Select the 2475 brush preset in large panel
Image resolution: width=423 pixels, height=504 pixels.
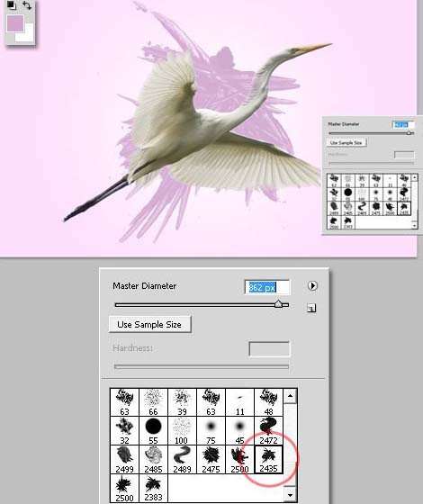[211, 459]
